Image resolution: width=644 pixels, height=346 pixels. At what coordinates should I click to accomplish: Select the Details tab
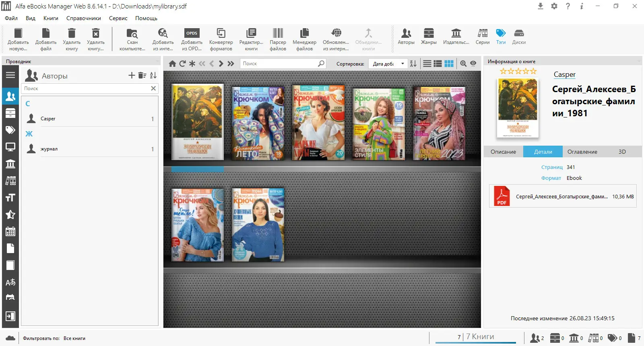(543, 152)
